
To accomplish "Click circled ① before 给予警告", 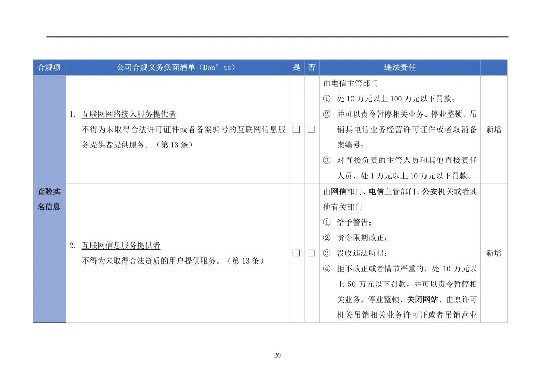I will [x=327, y=222].
